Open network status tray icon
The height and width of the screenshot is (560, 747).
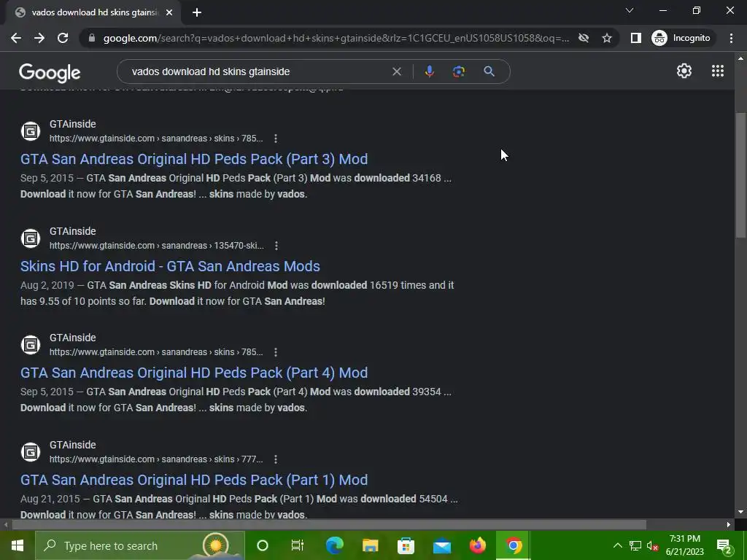635,545
